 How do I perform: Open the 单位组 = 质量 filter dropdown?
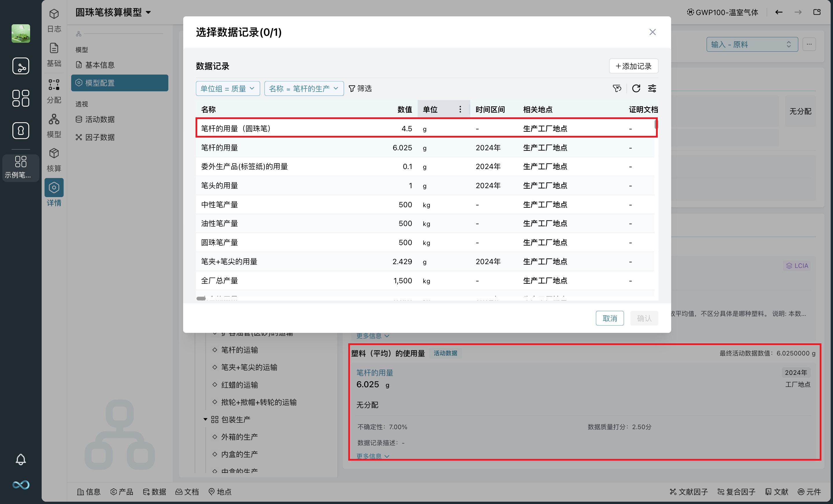tap(228, 88)
